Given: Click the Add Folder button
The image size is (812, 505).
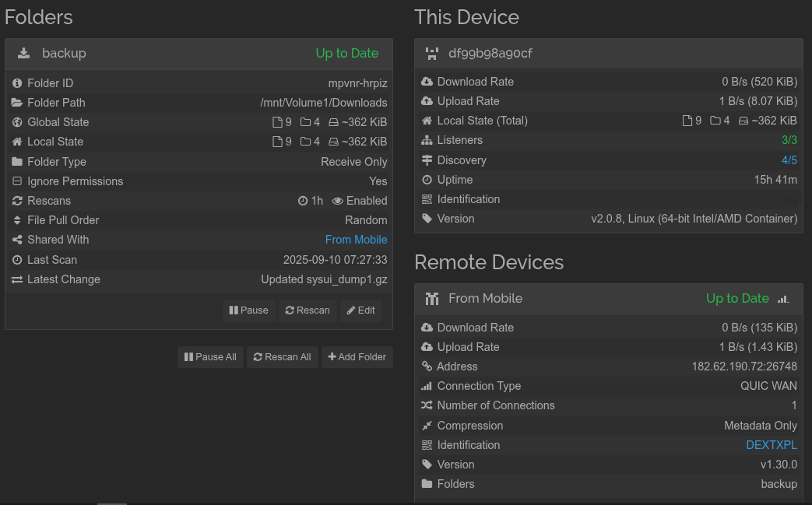Looking at the screenshot, I should [x=357, y=357].
